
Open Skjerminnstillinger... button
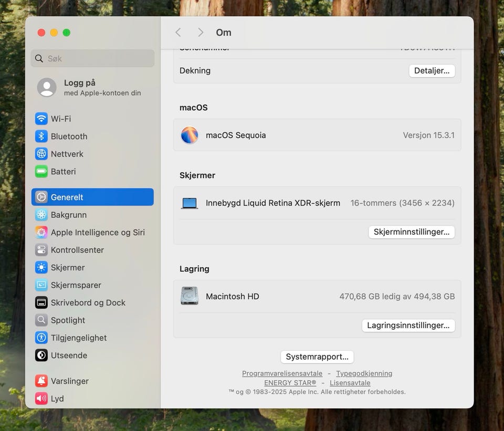[411, 232]
